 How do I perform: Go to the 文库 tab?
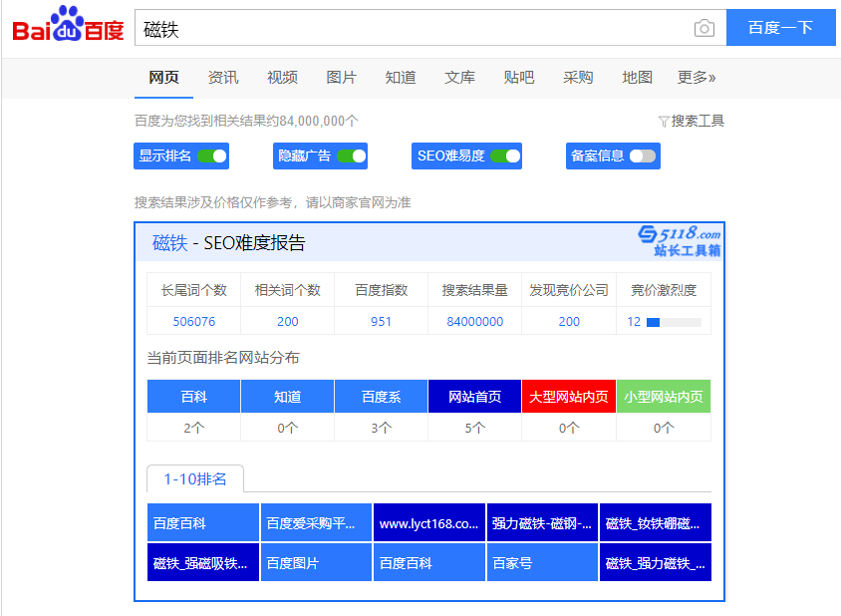pos(459,78)
